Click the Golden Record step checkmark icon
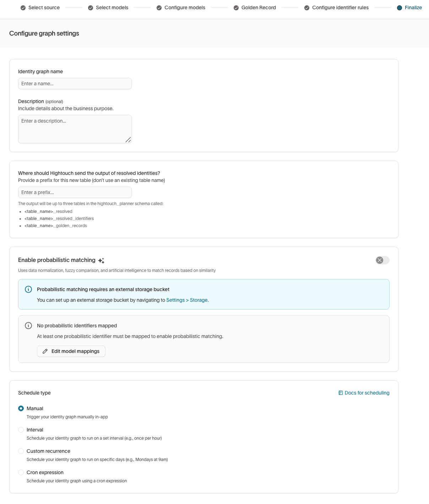 (x=236, y=8)
